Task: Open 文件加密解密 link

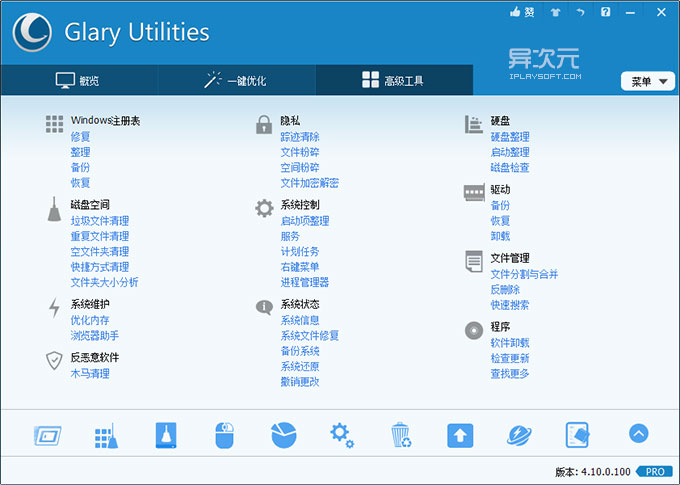Action: pyautogui.click(x=310, y=183)
